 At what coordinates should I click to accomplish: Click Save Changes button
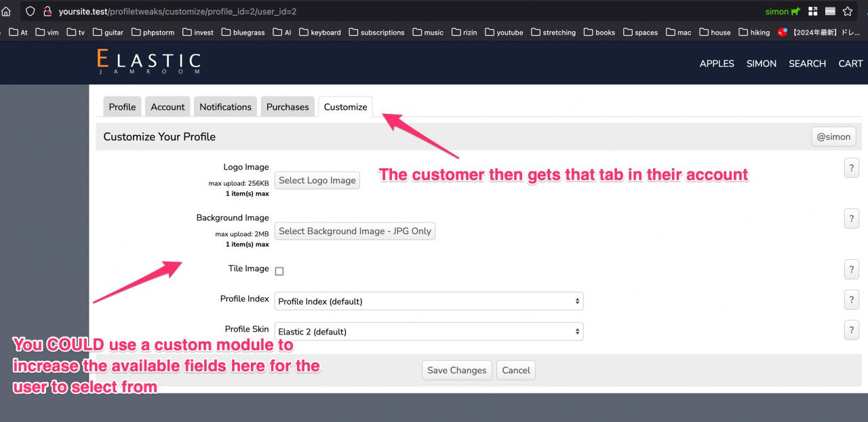pos(457,370)
